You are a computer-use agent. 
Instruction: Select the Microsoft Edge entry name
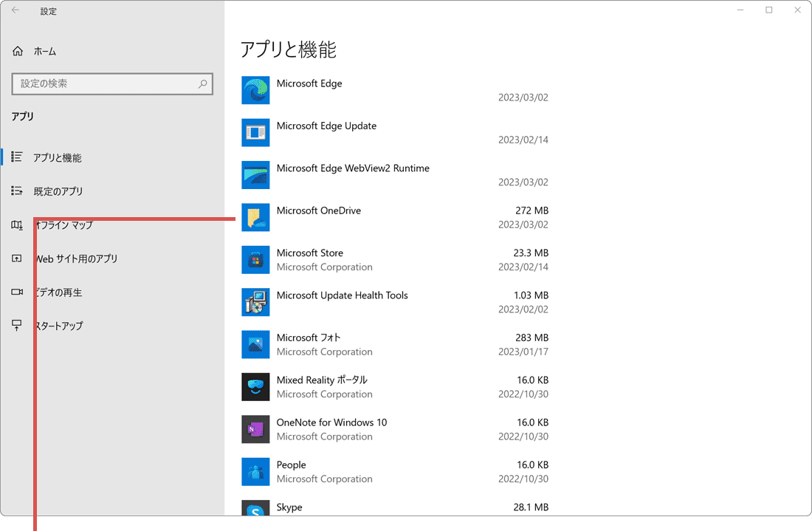point(309,83)
